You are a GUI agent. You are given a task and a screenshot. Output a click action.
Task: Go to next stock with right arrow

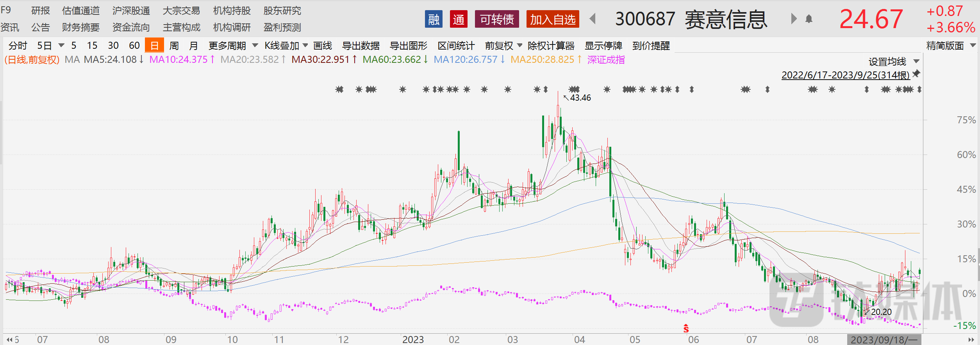point(793,19)
